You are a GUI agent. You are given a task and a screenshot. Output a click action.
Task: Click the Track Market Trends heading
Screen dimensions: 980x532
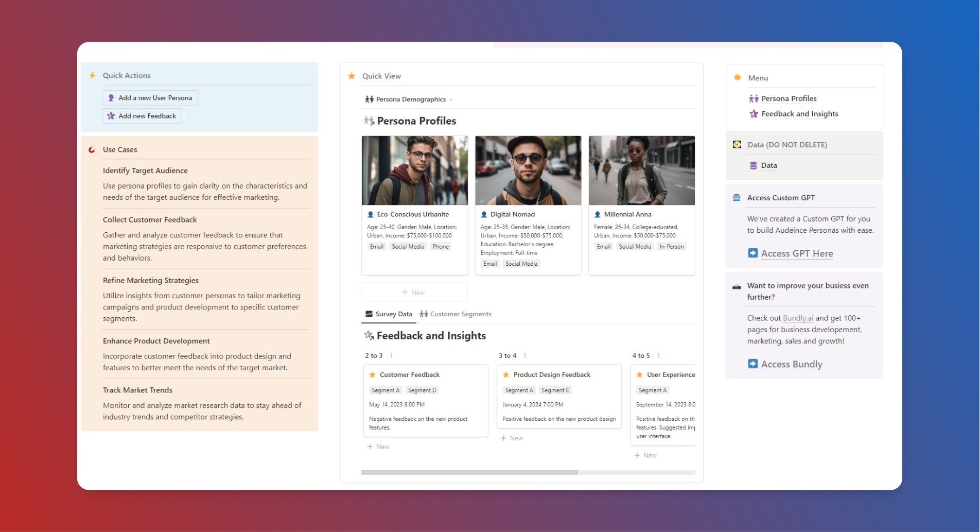[x=137, y=390]
